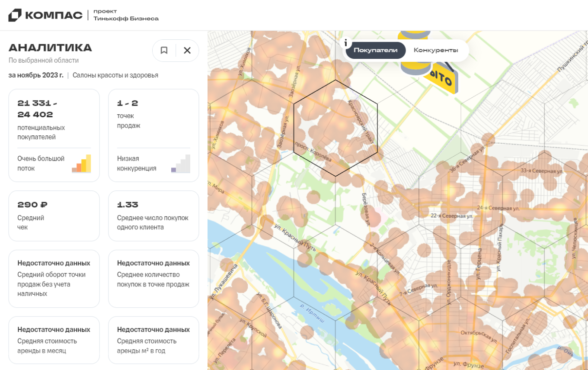Close the Аналитика panel
588x370 pixels.
187,50
